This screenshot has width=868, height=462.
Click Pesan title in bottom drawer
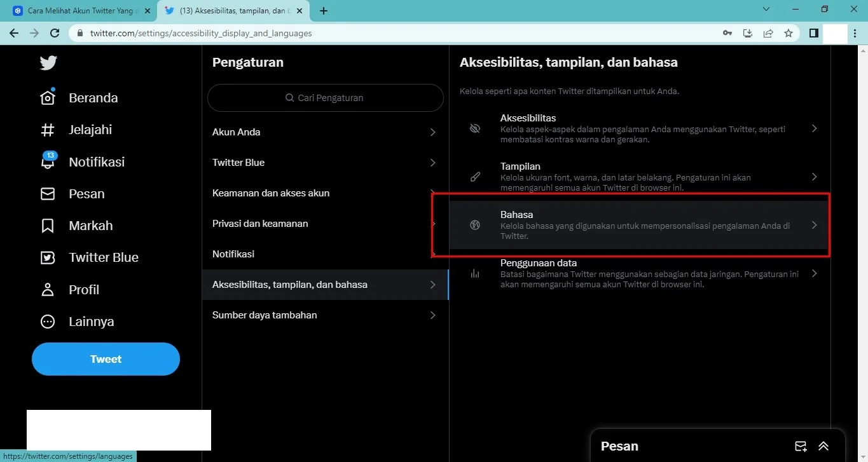tap(619, 446)
